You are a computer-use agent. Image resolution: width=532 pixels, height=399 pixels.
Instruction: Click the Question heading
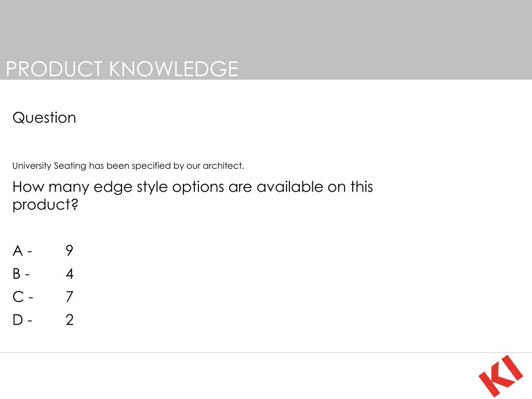pyautogui.click(x=44, y=118)
